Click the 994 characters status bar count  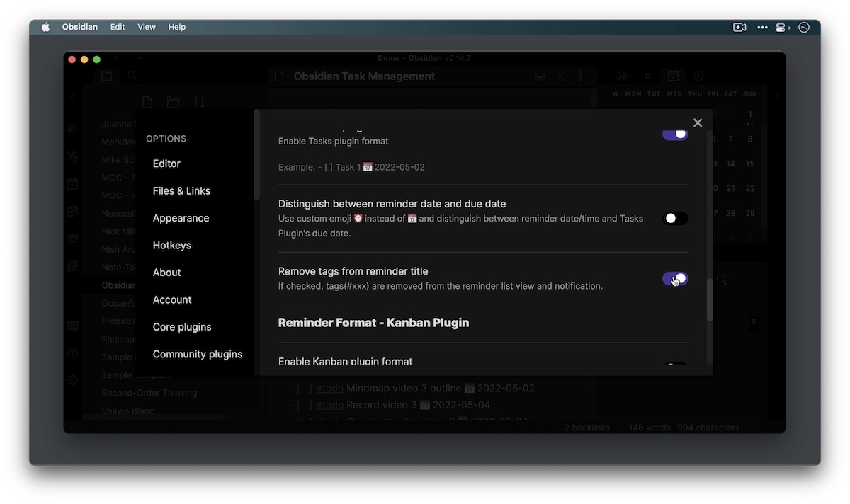[x=708, y=428]
